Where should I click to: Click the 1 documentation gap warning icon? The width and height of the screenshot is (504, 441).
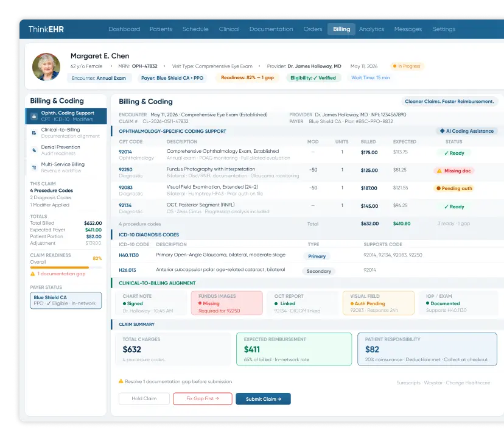tap(32, 273)
